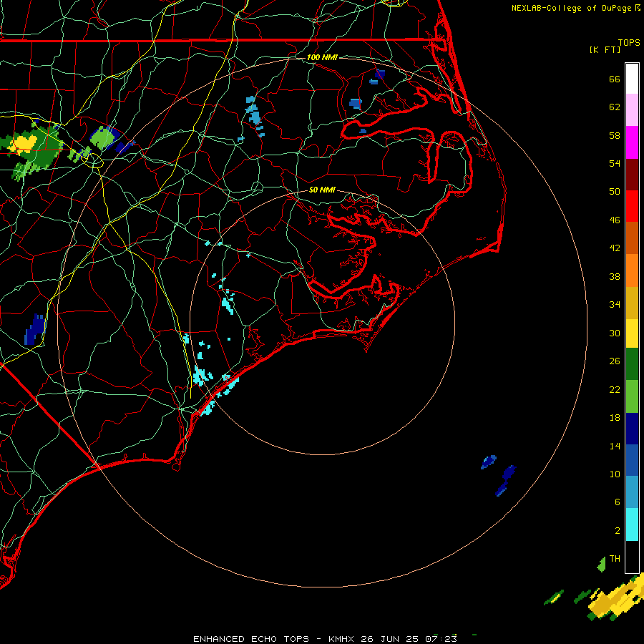Click the 10 legend value

click(x=615, y=474)
